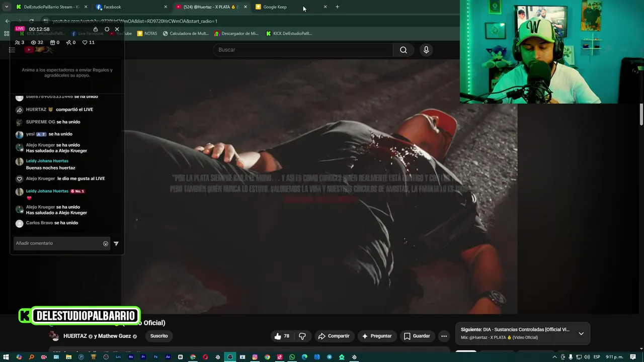Viewport: 644px width, 362px height.
Task: Activate YouTube voice search microphone
Action: point(426,50)
